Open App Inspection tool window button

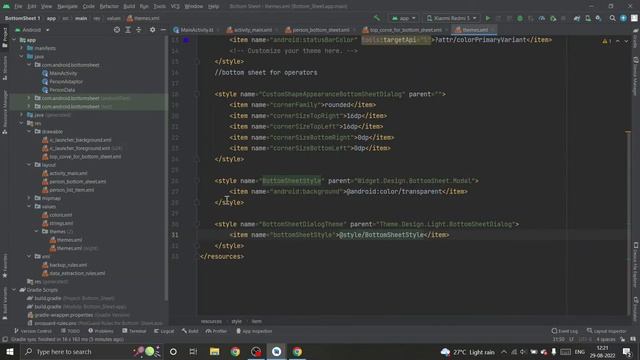click(x=254, y=331)
